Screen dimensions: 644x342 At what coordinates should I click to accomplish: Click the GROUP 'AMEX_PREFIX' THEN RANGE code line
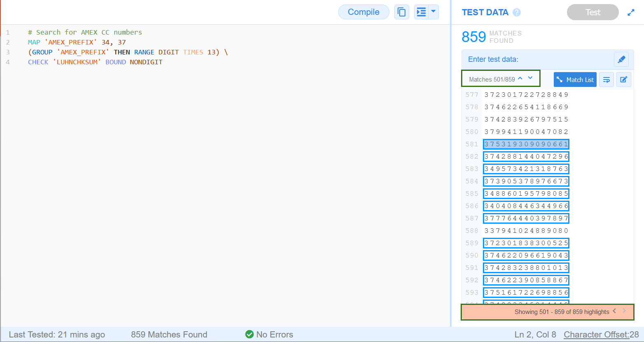[128, 52]
